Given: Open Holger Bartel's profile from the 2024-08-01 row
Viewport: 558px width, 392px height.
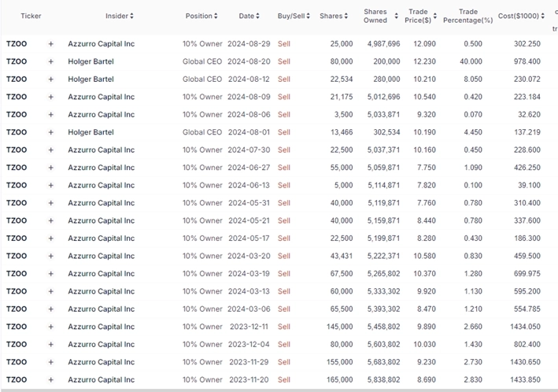Looking at the screenshot, I should (91, 132).
